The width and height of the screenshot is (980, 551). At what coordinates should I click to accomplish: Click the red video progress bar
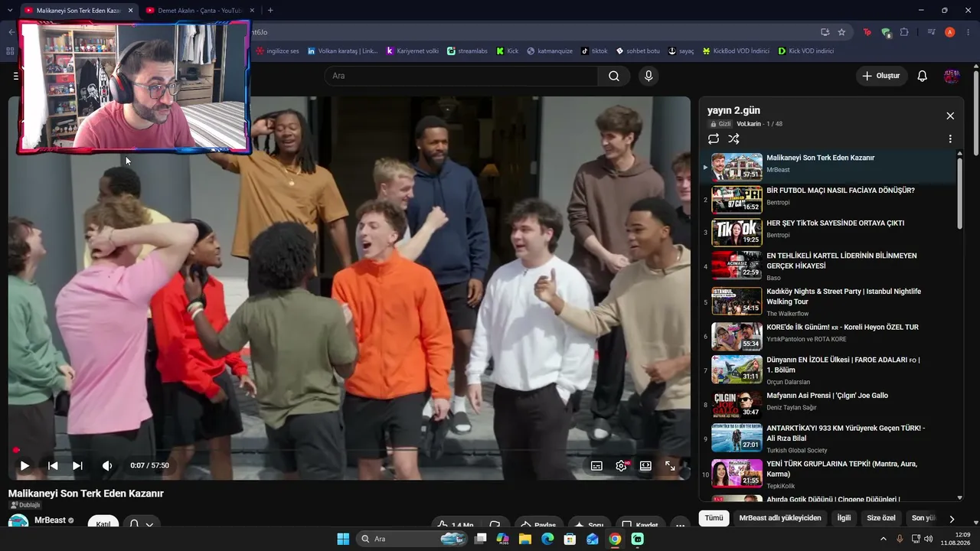coord(349,450)
